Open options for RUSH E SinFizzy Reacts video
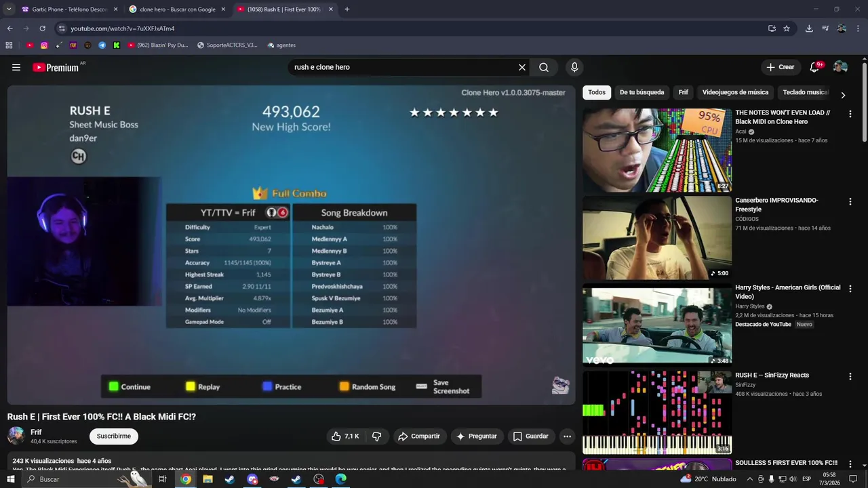 pyautogui.click(x=850, y=376)
